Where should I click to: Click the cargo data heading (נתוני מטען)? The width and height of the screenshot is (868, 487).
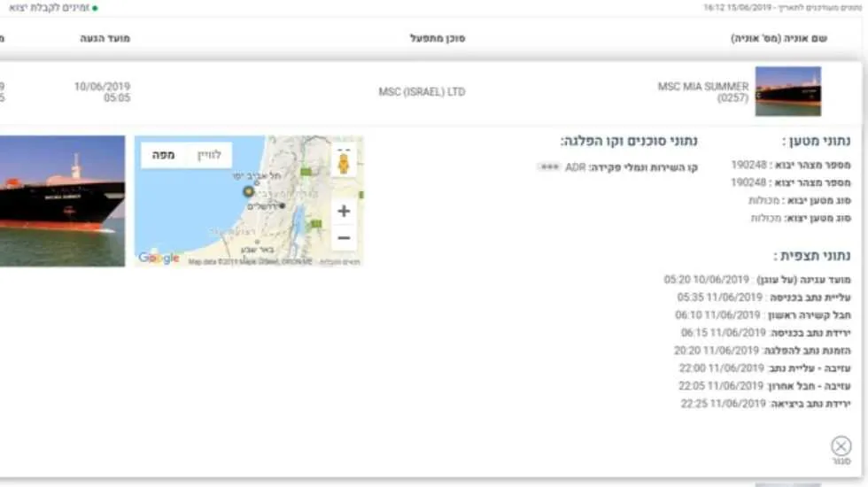point(817,141)
